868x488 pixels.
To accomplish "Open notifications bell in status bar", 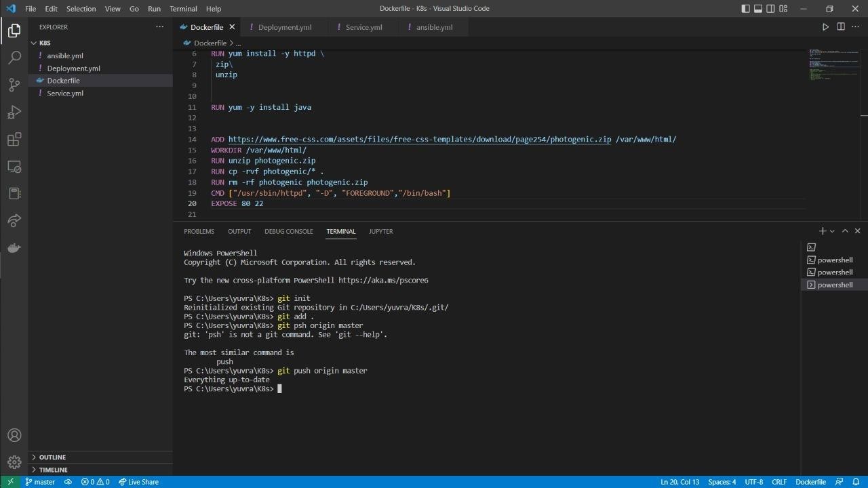I will pyautogui.click(x=856, y=482).
